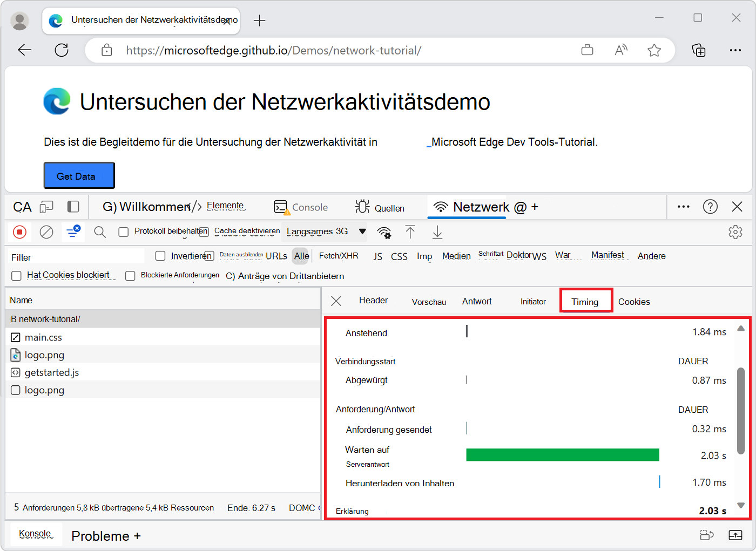756x551 pixels.
Task: Open the Cookies tab in request details
Action: coord(634,302)
